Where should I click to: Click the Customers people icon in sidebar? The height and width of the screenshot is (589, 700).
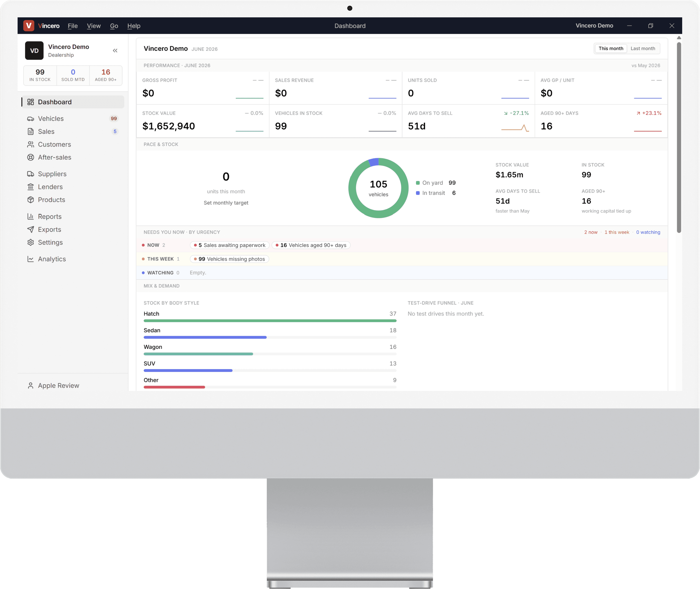coord(30,144)
